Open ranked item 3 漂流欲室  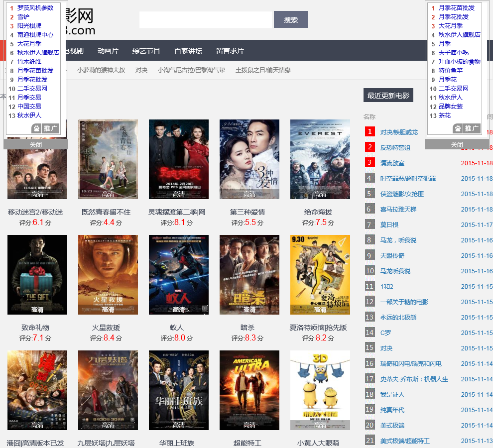coord(392,163)
